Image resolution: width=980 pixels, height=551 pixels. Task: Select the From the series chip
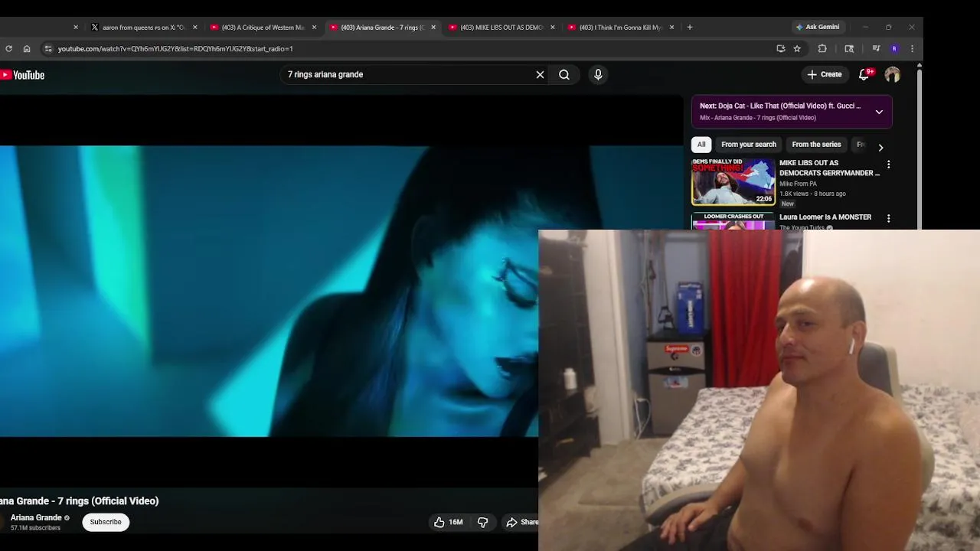816,145
